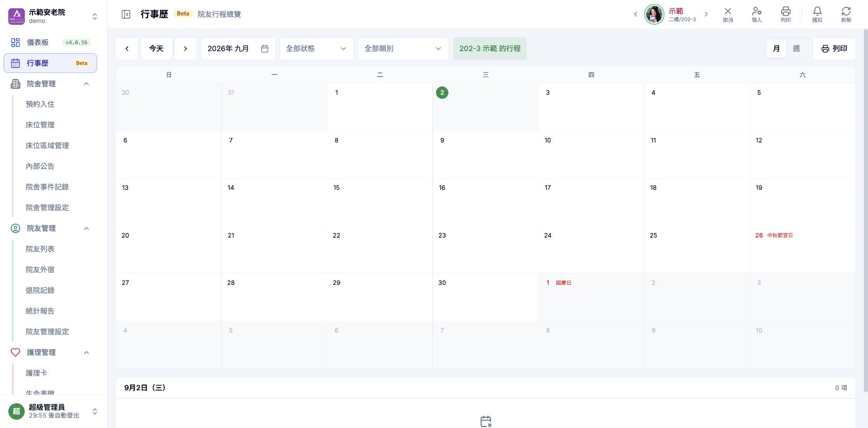Image resolution: width=868 pixels, height=428 pixels.
Task: Open 院友外宿 in sidebar
Action: (40, 270)
